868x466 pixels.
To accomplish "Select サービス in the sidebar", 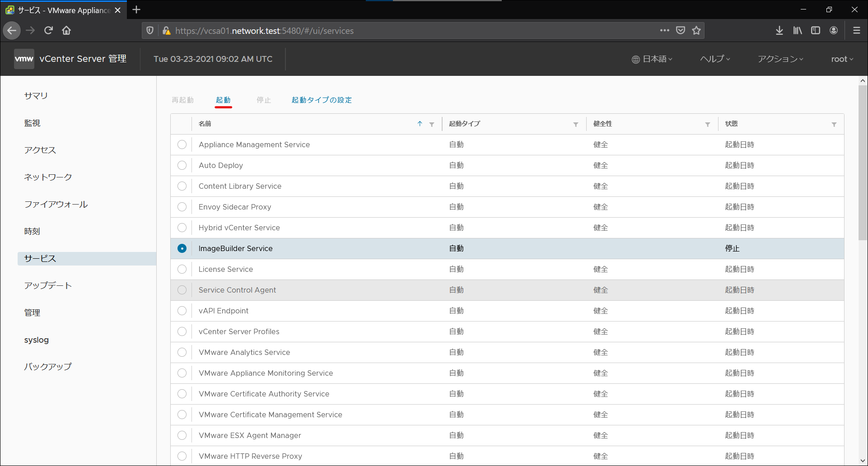I will coord(87,258).
